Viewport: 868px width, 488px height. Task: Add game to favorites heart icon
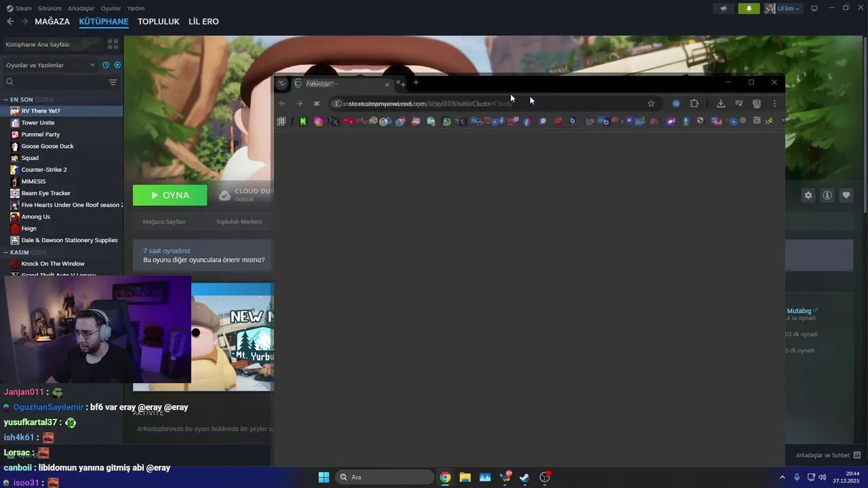click(x=846, y=195)
